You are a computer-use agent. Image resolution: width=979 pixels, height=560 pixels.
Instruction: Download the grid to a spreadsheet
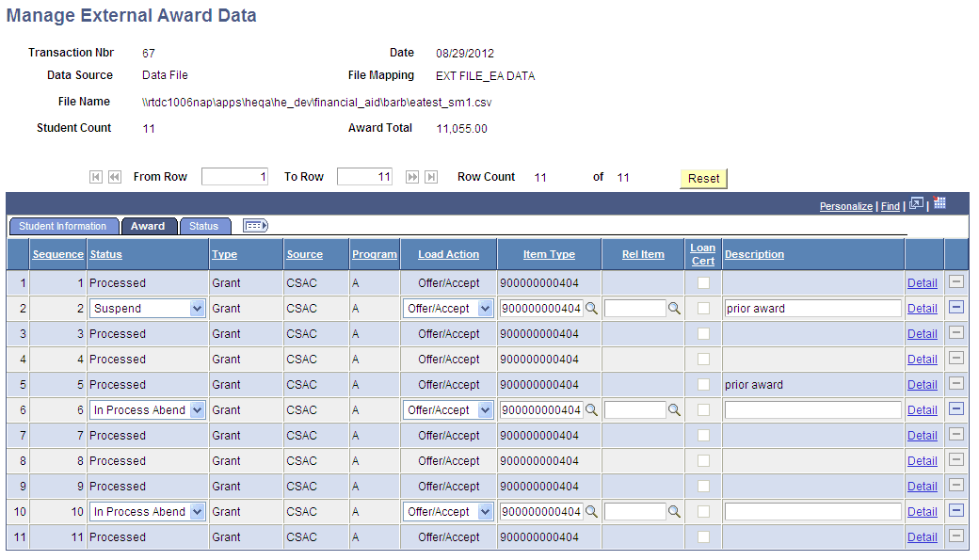939,203
